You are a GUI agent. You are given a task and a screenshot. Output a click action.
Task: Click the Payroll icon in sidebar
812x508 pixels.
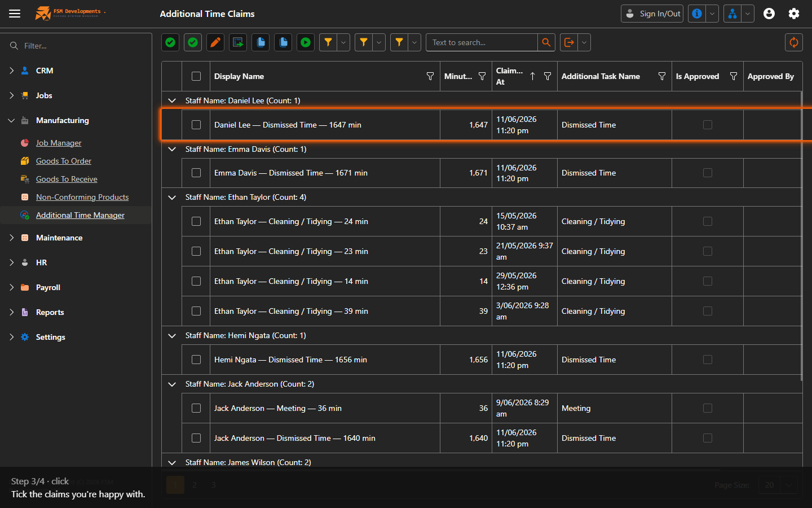25,287
